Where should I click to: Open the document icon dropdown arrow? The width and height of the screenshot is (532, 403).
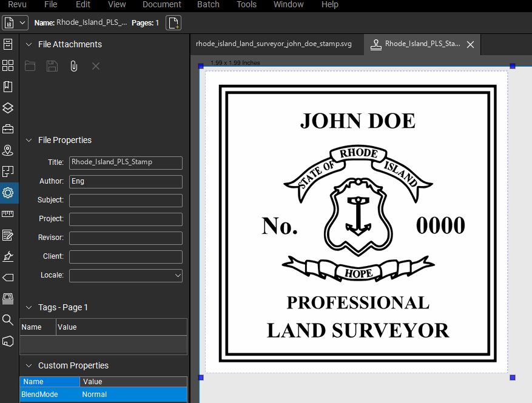[22, 22]
